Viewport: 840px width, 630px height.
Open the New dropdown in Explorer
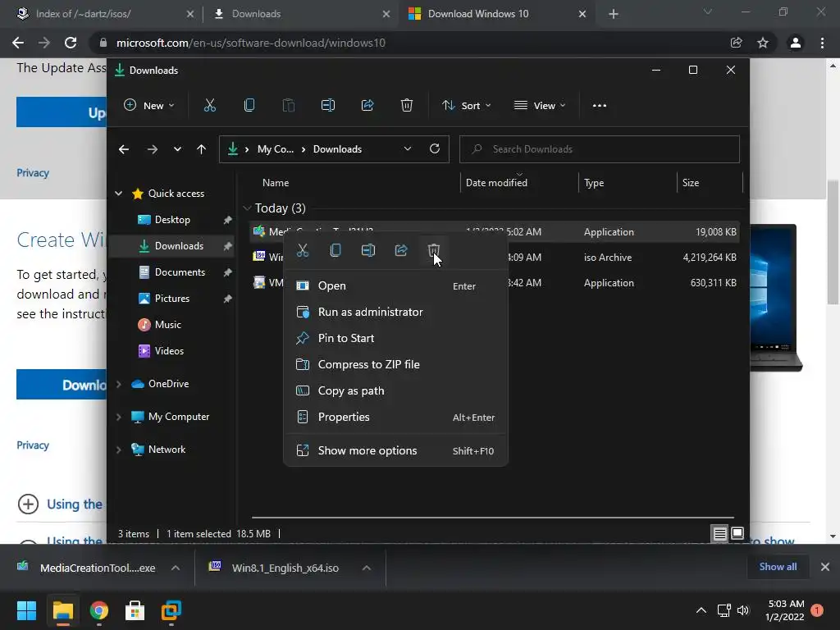pyautogui.click(x=149, y=106)
